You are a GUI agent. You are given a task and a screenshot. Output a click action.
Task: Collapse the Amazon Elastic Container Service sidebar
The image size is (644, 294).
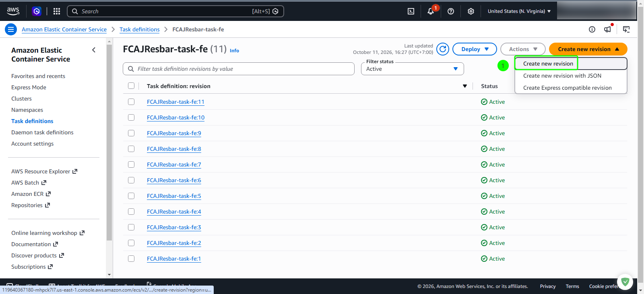click(x=94, y=50)
